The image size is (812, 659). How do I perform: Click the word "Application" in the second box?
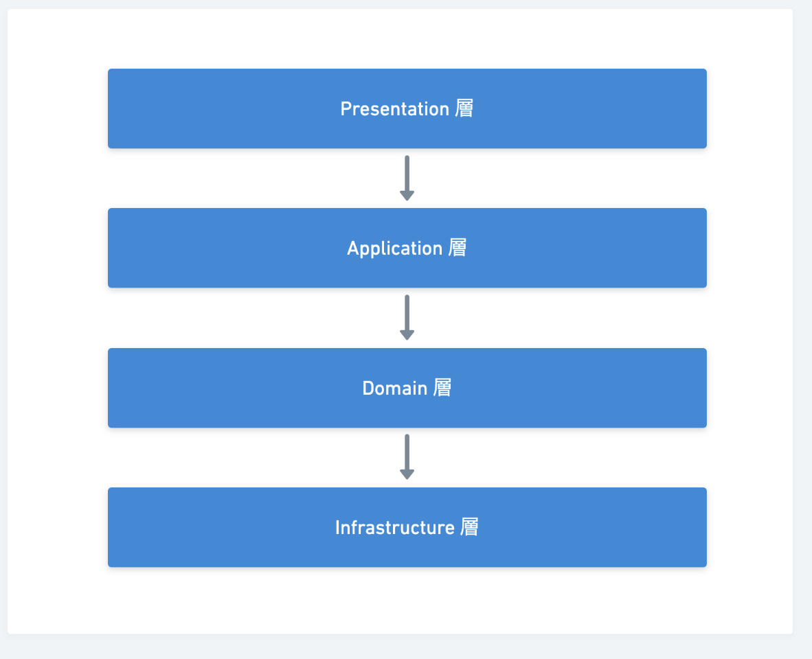pyautogui.click(x=394, y=248)
